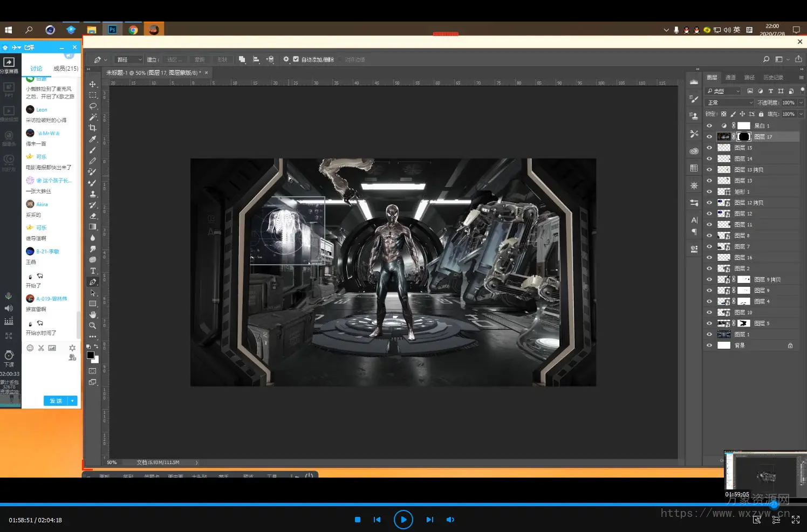Click the 发送 send button
807x532 pixels.
coord(56,401)
